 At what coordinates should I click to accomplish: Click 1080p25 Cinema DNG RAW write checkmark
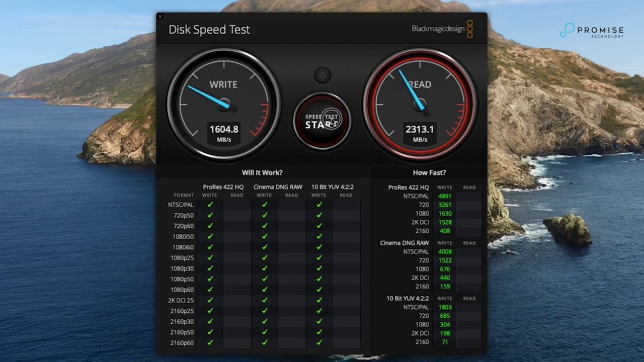[264, 258]
